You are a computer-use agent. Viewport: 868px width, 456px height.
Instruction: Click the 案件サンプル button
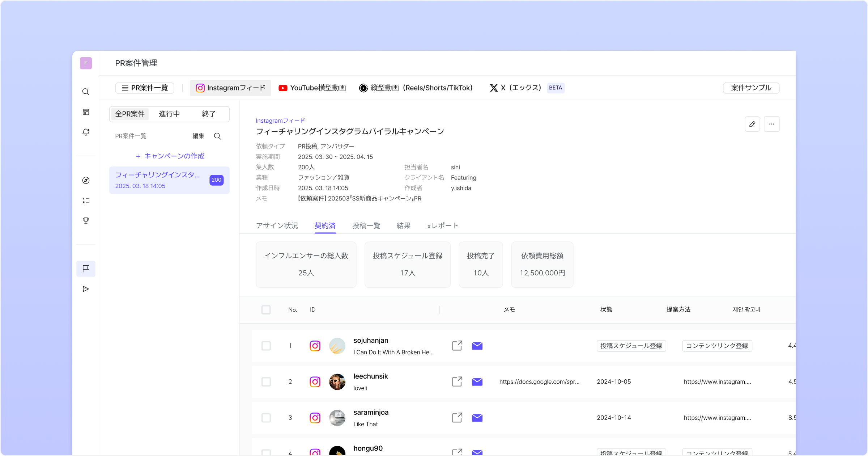pos(751,88)
